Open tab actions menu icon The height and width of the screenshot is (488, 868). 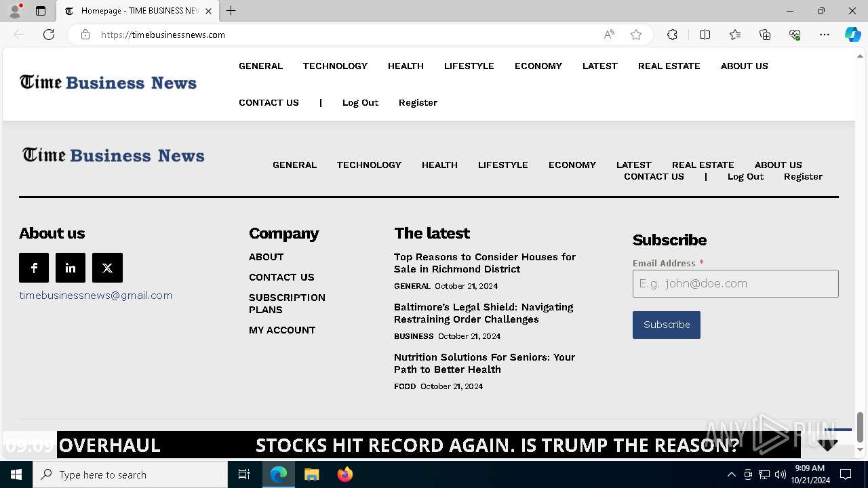pyautogui.click(x=41, y=11)
